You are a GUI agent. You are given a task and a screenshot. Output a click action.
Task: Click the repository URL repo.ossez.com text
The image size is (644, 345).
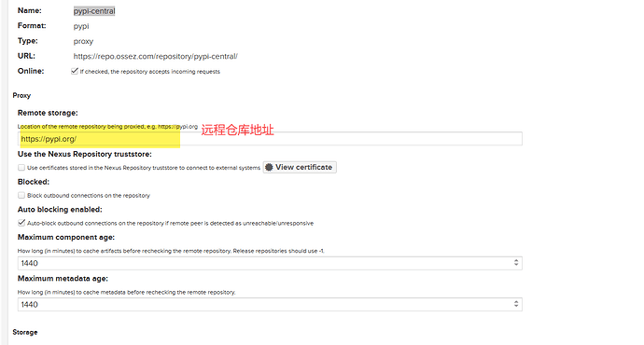(156, 56)
